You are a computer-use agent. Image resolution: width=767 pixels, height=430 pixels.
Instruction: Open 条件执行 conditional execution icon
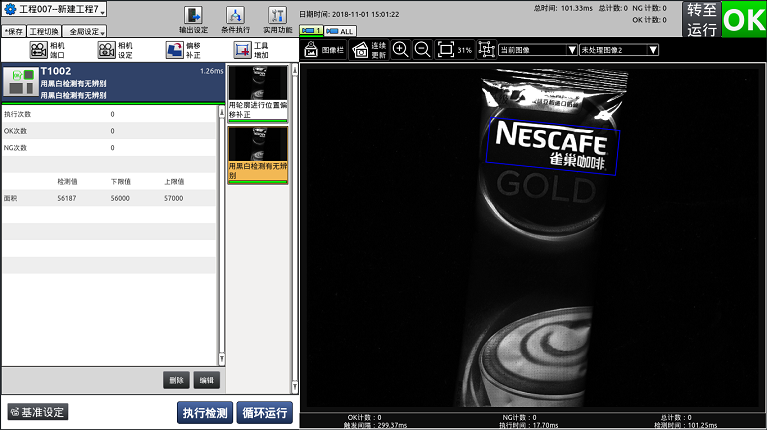click(235, 20)
